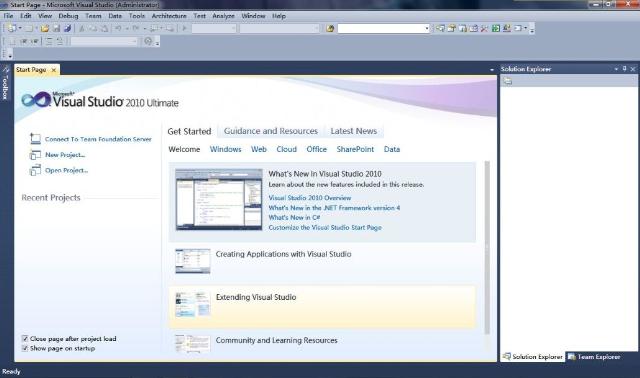Open Solution Explorer from toolbar icon

440,28
